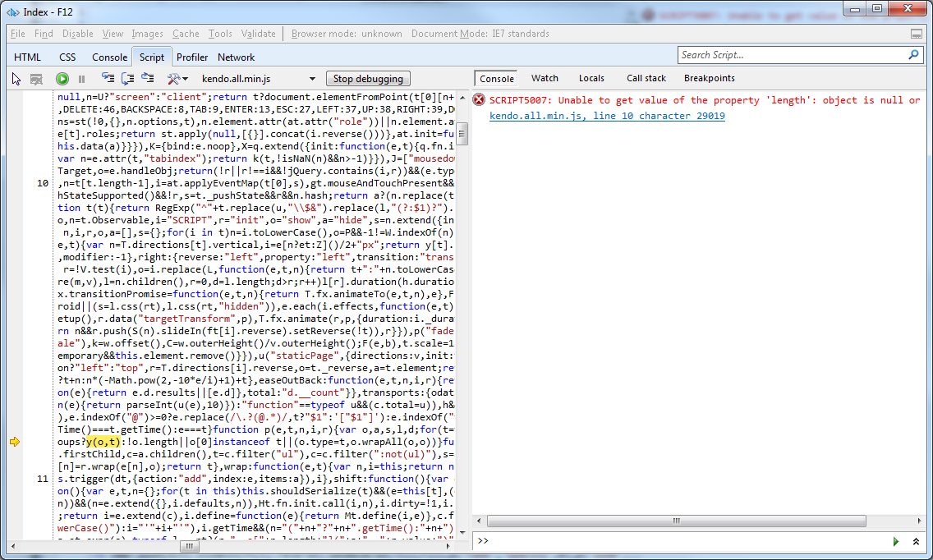Viewport: 933px width, 560px height.
Task: Click the yellow current-statement arrow in gutter
Action: point(15,442)
